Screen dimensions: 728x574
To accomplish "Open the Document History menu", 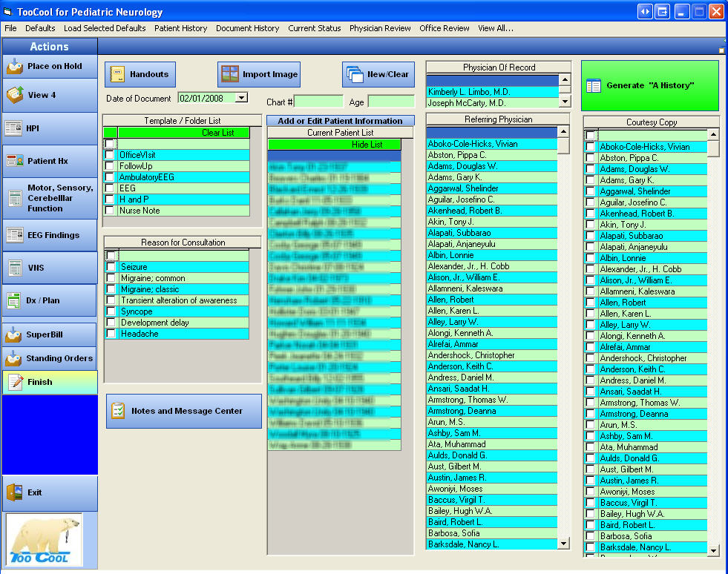I will click(247, 28).
